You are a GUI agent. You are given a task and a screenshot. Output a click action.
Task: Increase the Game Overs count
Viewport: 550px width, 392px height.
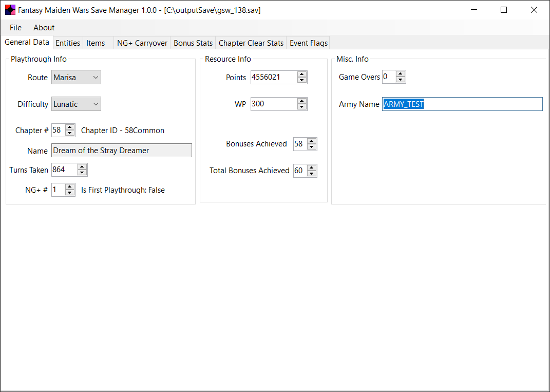401,74
